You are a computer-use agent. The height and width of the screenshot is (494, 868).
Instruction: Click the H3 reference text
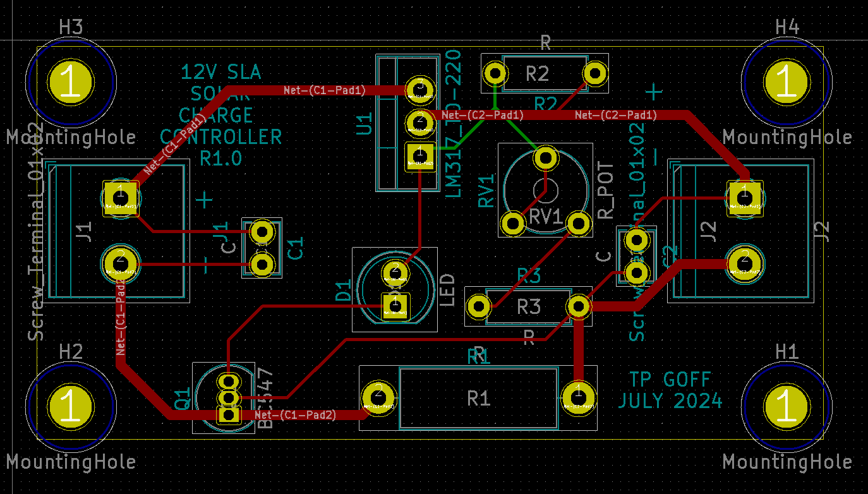pos(71,27)
